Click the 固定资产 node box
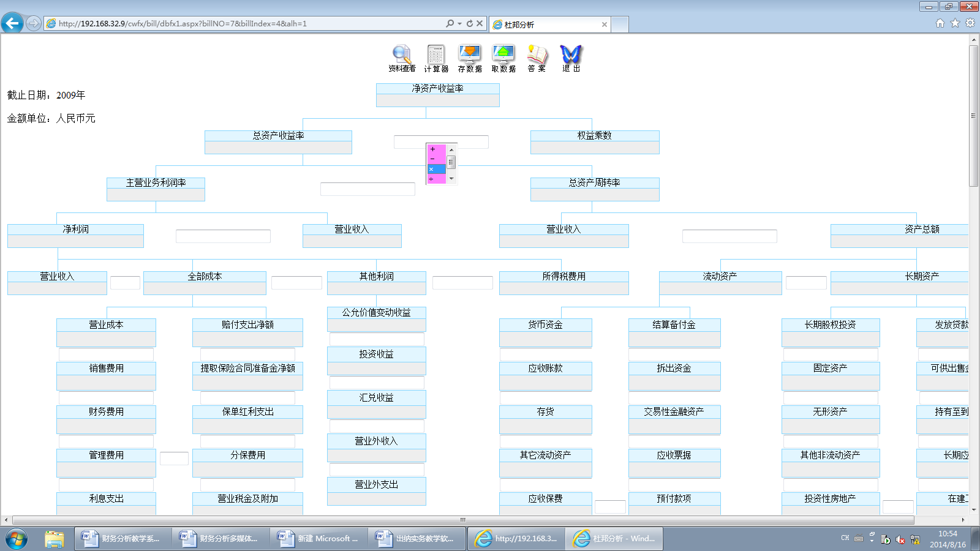980x551 pixels. tap(831, 376)
